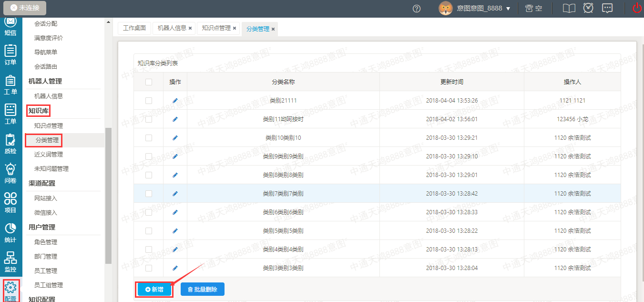Open the alarm clock reminder icon
The width and height of the screenshot is (644, 302).
pos(588,8)
